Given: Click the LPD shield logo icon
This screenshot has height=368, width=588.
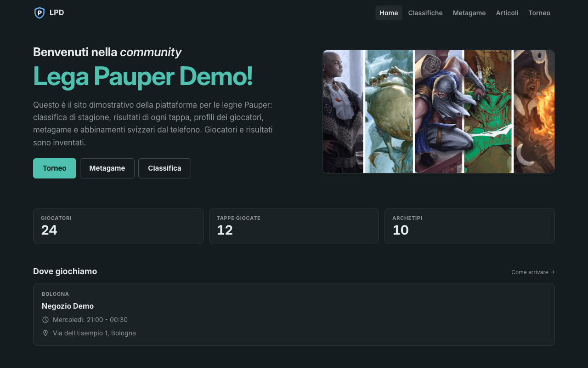Looking at the screenshot, I should 40,13.
